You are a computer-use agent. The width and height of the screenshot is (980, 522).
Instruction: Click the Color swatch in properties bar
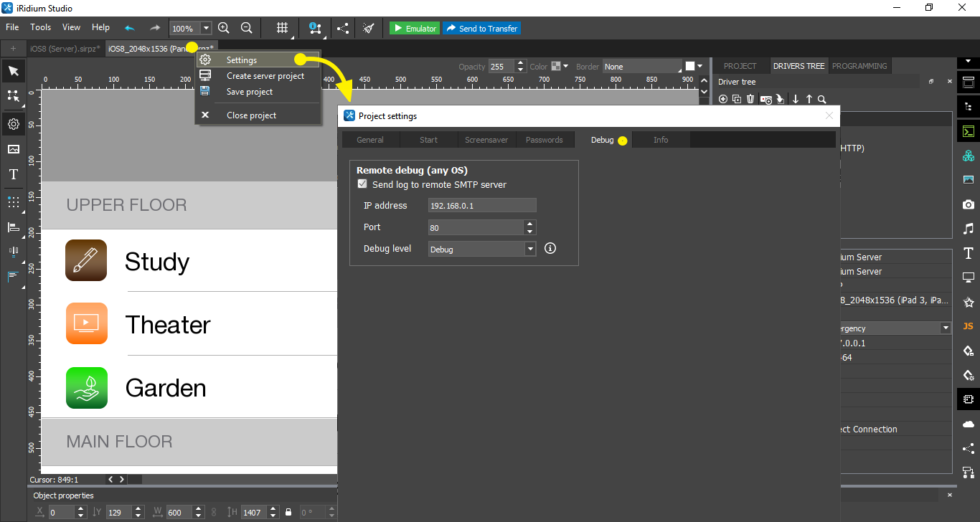point(556,67)
